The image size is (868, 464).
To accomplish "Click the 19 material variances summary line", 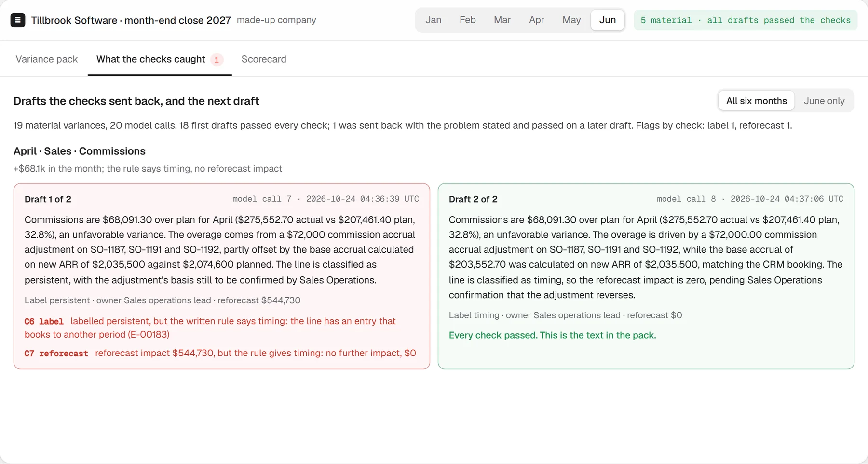I will [403, 125].
